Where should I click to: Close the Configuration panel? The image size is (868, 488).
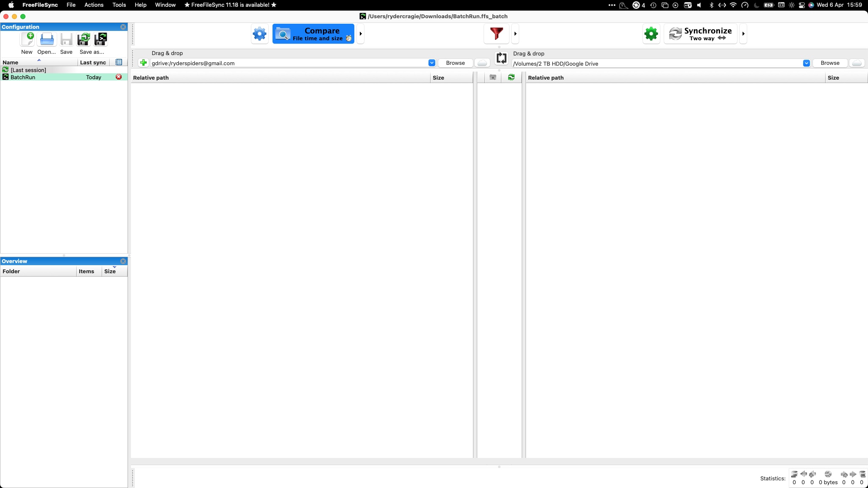(123, 27)
